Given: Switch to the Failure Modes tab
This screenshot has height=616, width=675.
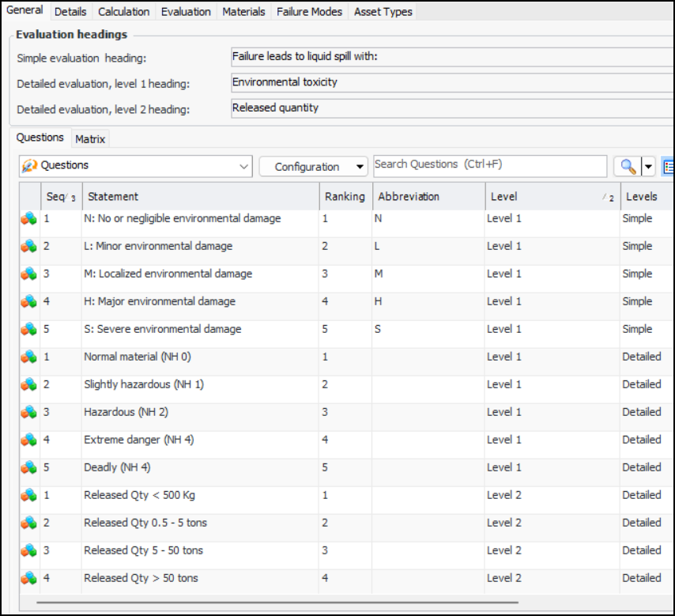Looking at the screenshot, I should click(x=309, y=12).
